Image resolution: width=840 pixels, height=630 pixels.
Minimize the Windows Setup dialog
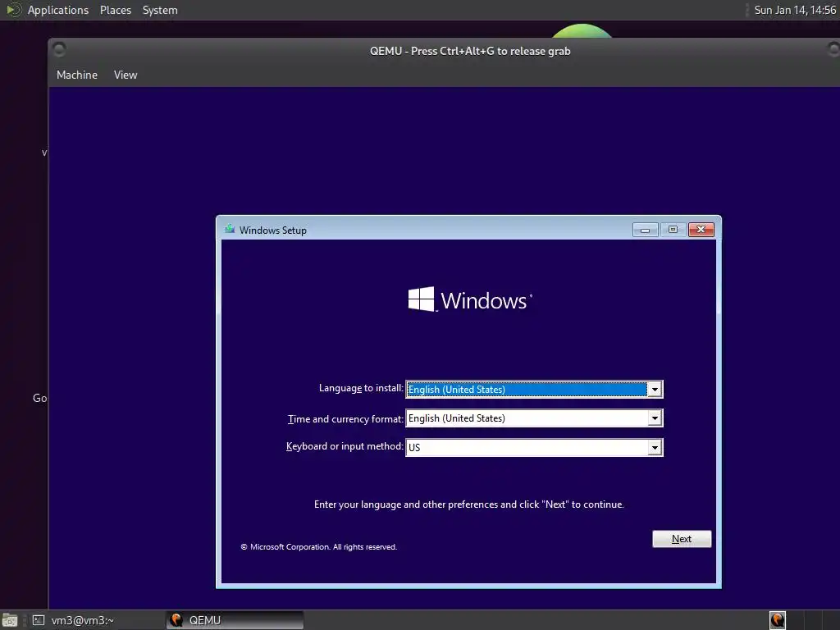(645, 230)
